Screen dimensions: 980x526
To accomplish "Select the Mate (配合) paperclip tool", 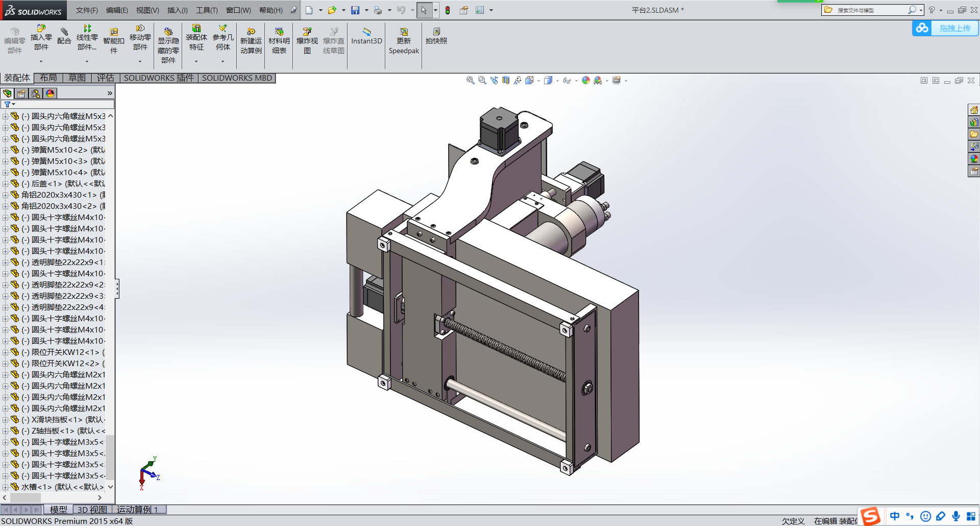I will coord(64,37).
